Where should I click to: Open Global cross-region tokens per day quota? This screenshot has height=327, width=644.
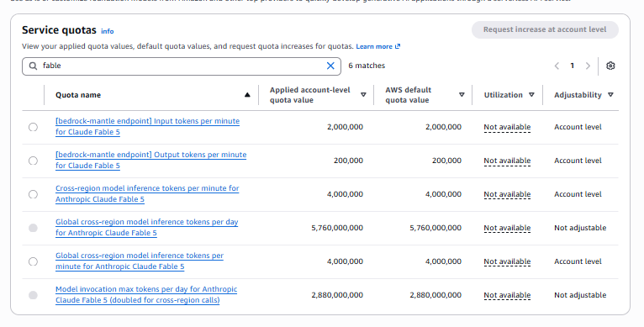coord(146,228)
